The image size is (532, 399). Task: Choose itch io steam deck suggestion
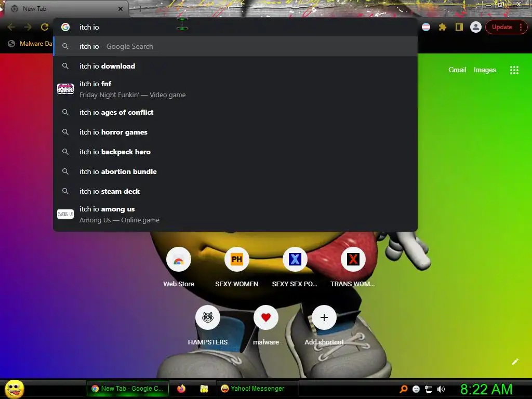pyautogui.click(x=235, y=191)
